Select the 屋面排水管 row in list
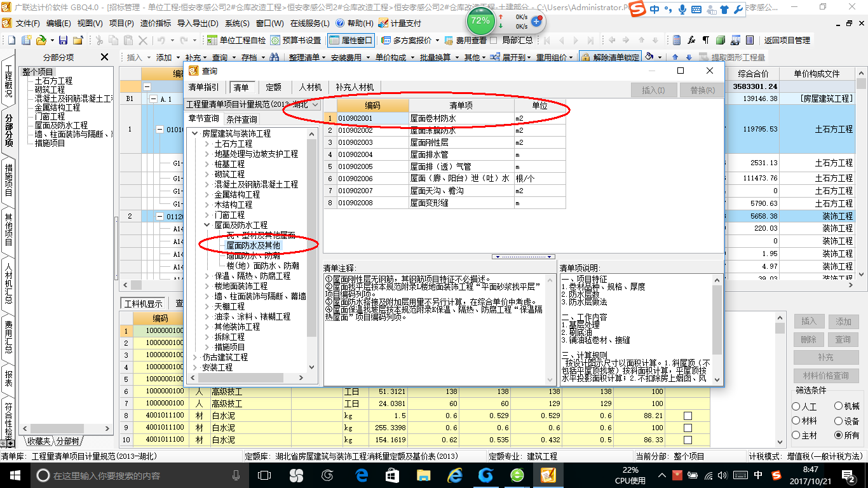The width and height of the screenshot is (868, 488). pyautogui.click(x=445, y=154)
